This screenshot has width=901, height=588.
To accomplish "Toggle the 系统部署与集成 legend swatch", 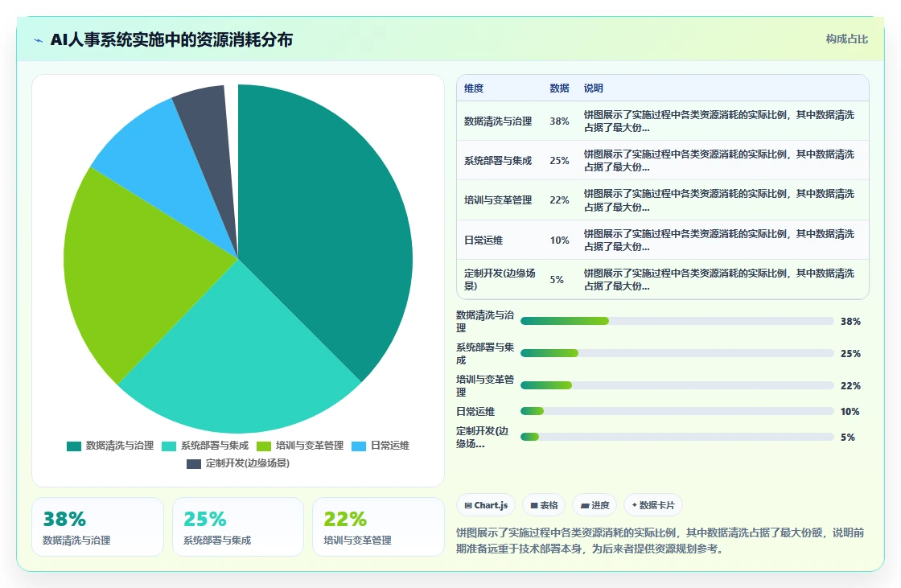I will tap(169, 446).
